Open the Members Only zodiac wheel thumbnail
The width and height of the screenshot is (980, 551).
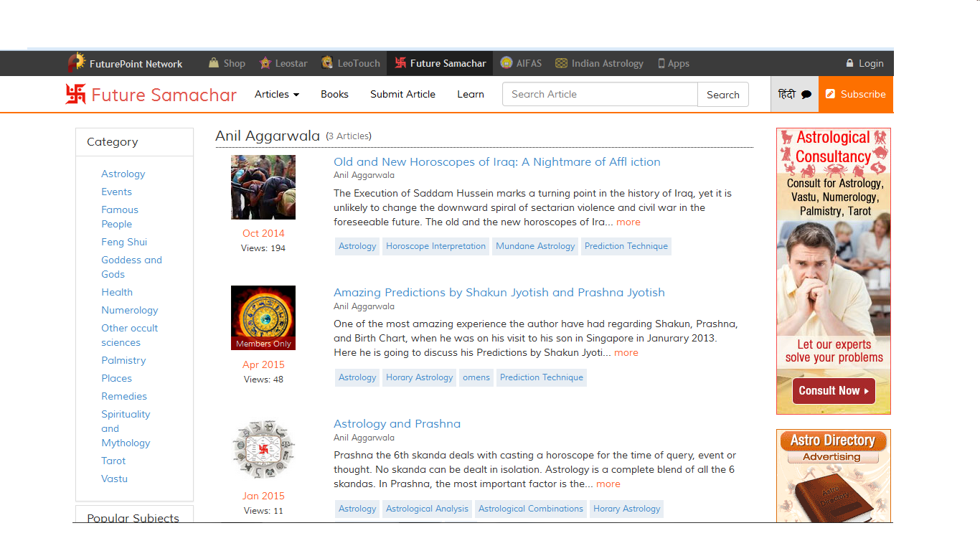[263, 318]
